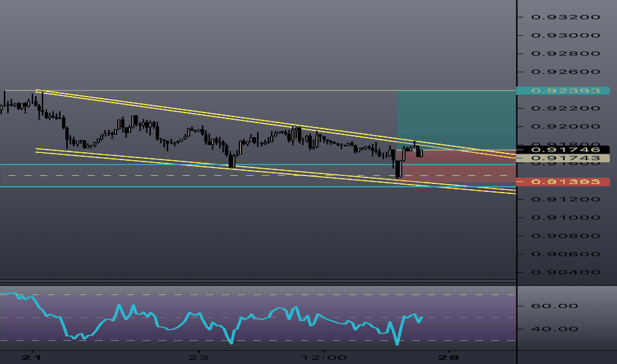Click the 0.92393 take-profit price label

563,91
